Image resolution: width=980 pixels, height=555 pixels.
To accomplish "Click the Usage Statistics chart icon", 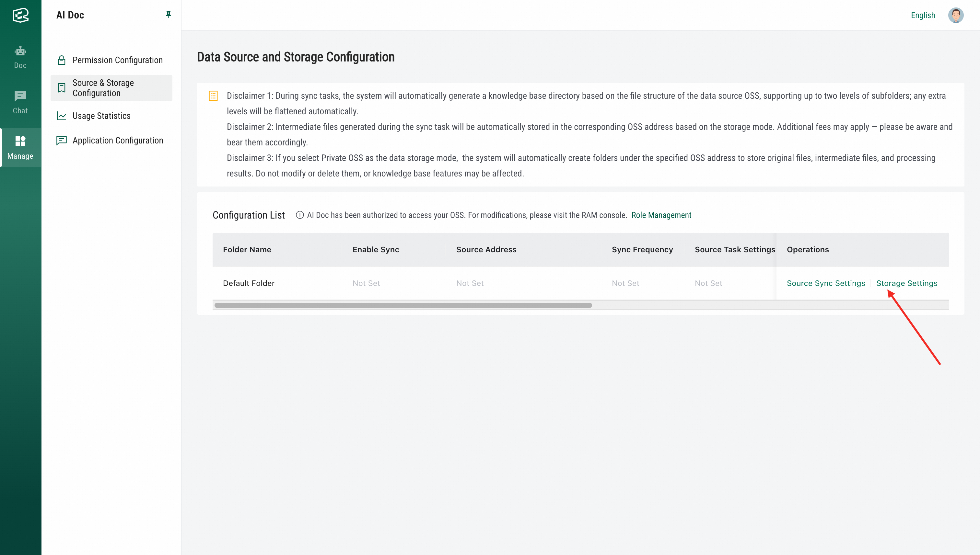I will coord(62,116).
